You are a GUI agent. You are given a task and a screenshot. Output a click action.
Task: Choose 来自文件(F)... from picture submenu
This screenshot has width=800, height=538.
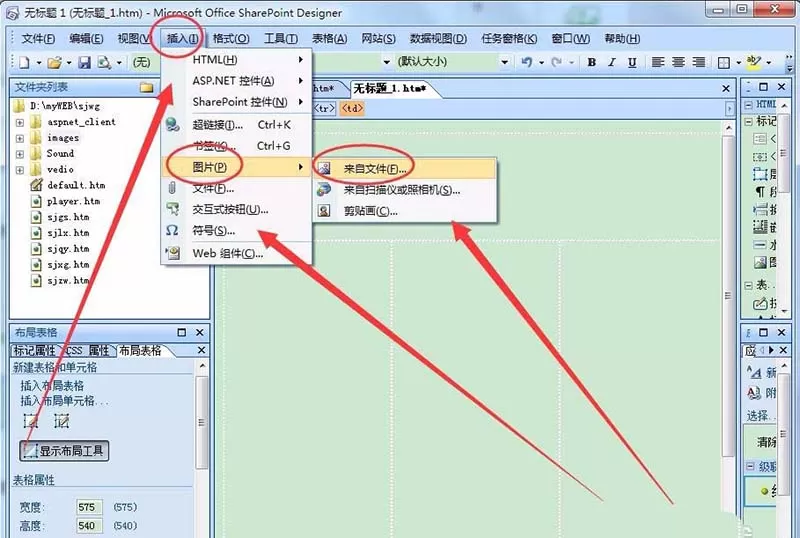[405, 168]
